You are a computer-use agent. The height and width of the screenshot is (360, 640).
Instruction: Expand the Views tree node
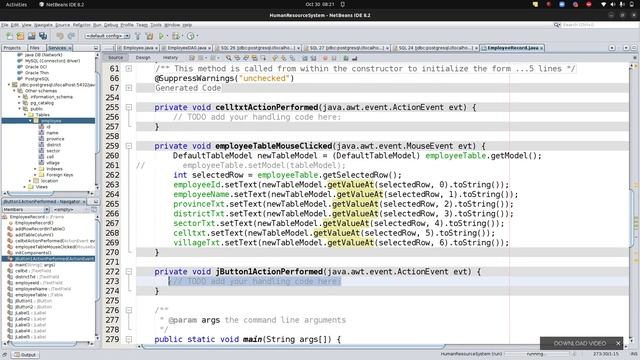[25, 187]
